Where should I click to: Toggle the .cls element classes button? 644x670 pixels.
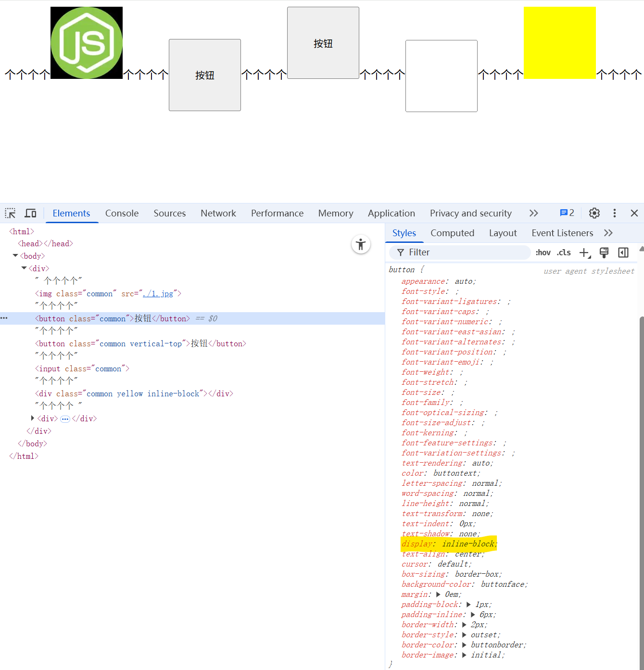tap(564, 253)
